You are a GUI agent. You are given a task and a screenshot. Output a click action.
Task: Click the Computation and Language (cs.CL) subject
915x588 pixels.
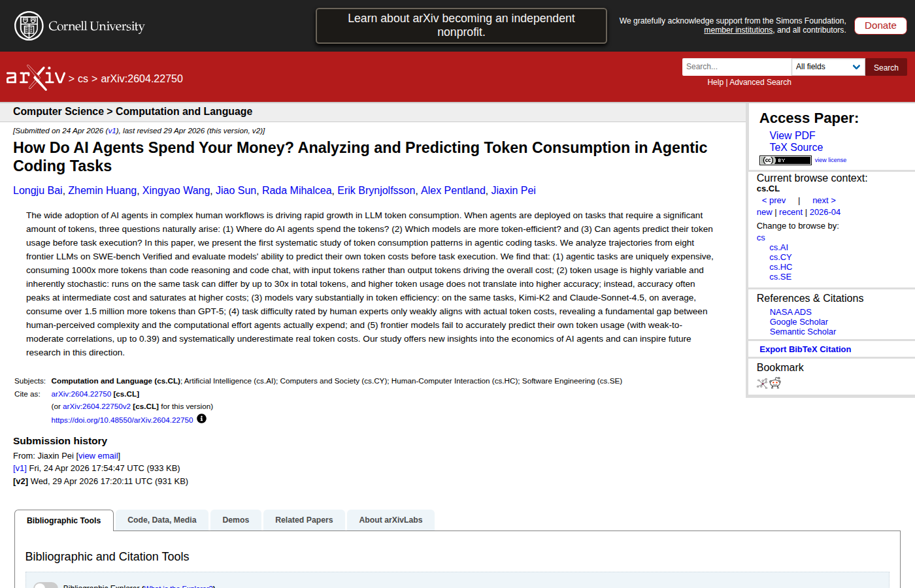(116, 381)
